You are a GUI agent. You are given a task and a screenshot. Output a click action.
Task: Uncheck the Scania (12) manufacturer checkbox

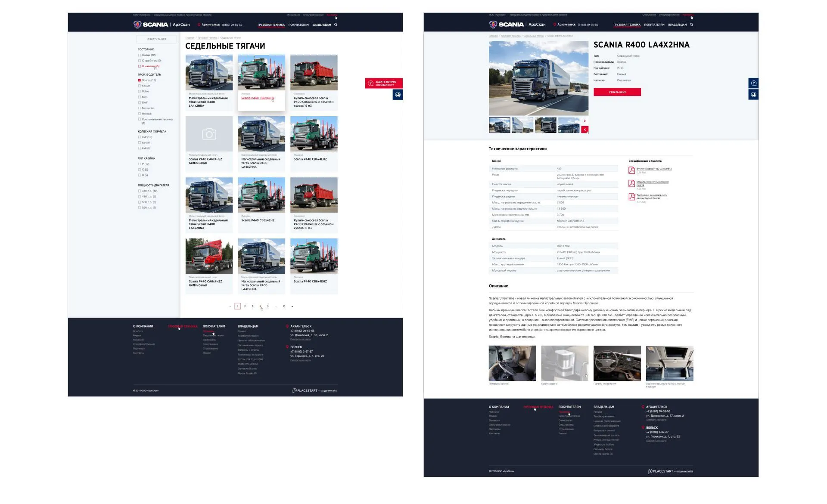pos(140,80)
